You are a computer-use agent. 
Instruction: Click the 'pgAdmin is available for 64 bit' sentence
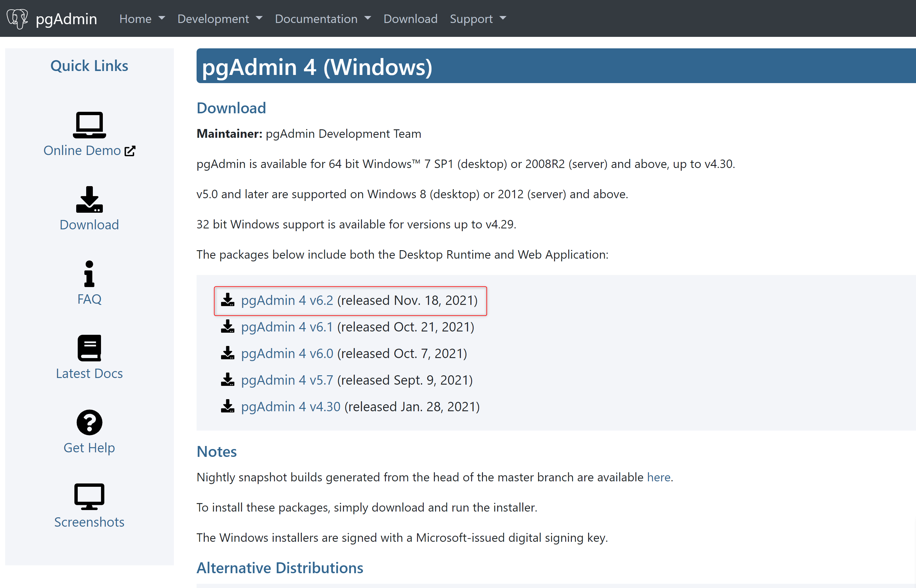coord(466,164)
